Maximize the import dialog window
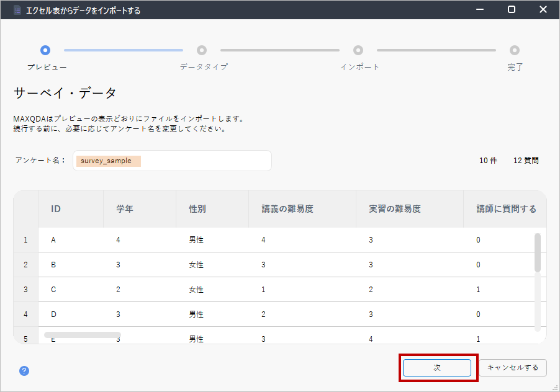The width and height of the screenshot is (560, 392). point(512,10)
